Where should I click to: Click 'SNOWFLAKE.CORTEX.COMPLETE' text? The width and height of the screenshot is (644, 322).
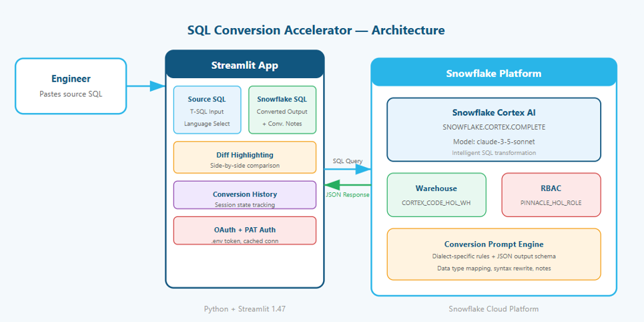click(494, 127)
